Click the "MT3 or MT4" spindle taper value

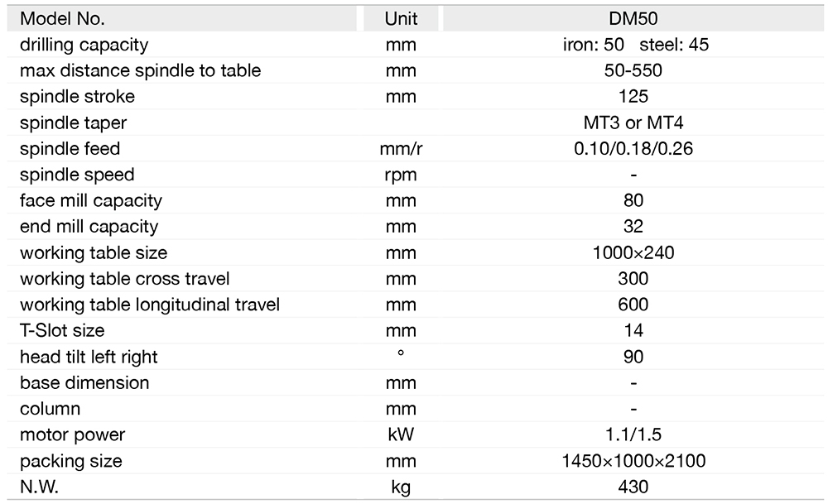click(x=633, y=122)
